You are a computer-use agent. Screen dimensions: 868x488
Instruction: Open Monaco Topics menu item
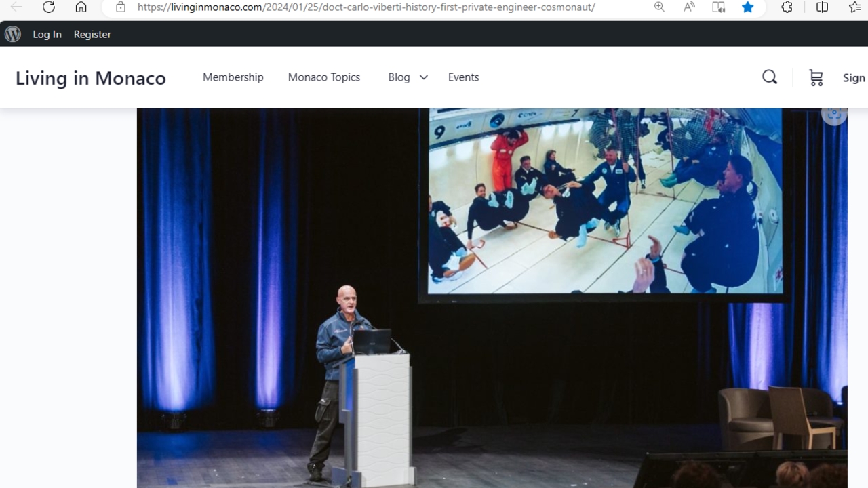[324, 77]
